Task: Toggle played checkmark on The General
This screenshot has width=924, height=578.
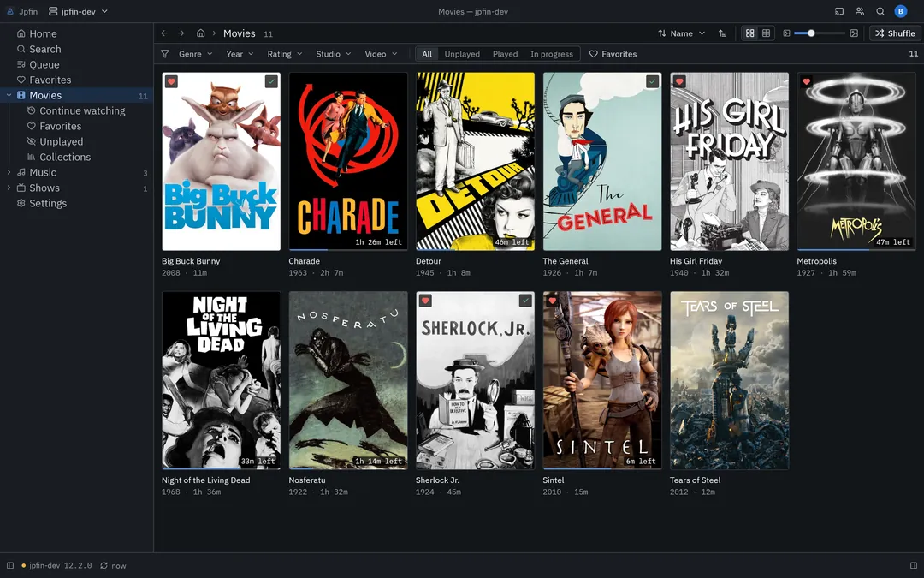Action: click(x=652, y=81)
